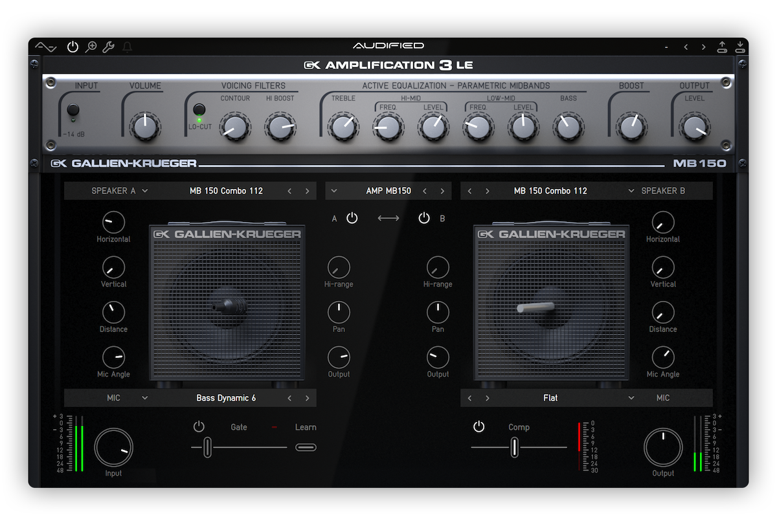Image resolution: width=777 pixels, height=532 pixels.
Task: Open Speaker A's MB 150 Combo 112 selector
Action: click(x=226, y=191)
